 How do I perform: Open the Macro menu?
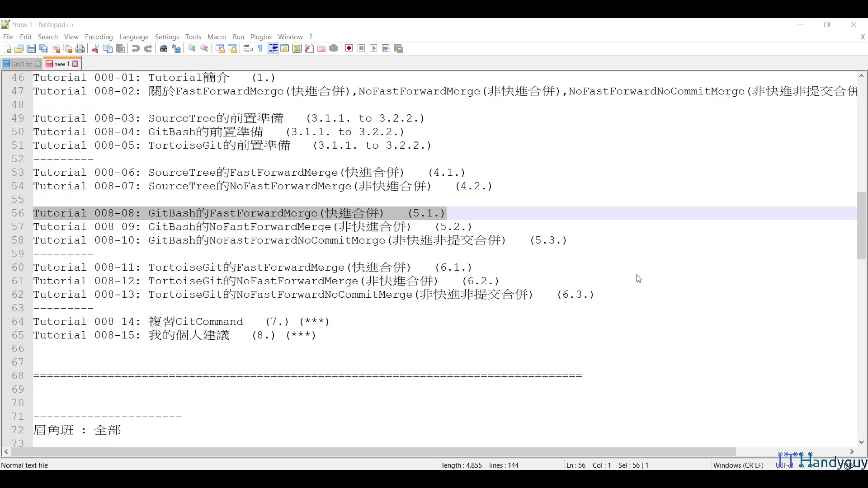(217, 37)
